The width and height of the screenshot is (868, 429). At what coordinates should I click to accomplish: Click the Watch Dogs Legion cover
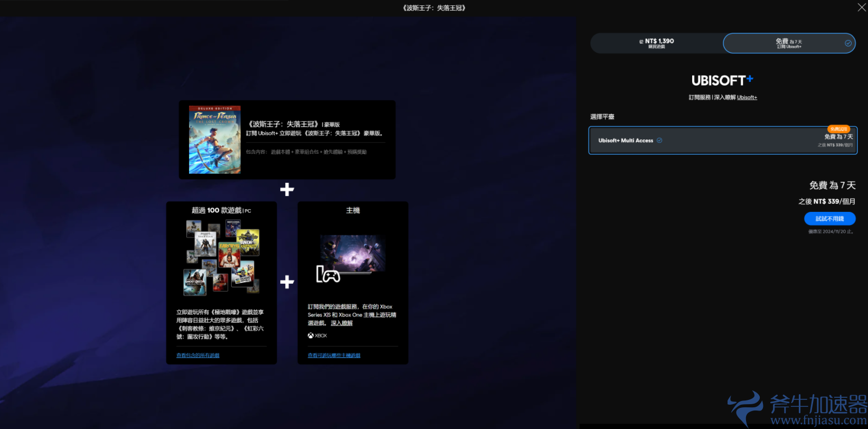(x=233, y=228)
